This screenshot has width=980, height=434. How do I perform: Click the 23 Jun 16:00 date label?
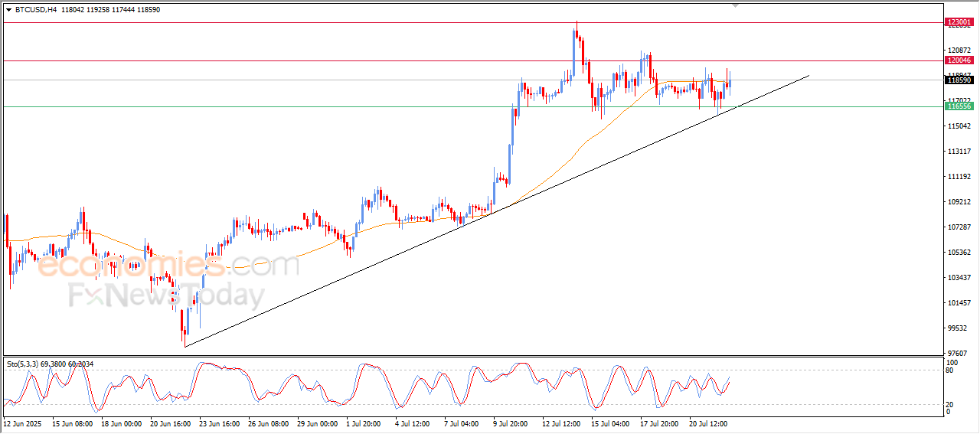[220, 423]
